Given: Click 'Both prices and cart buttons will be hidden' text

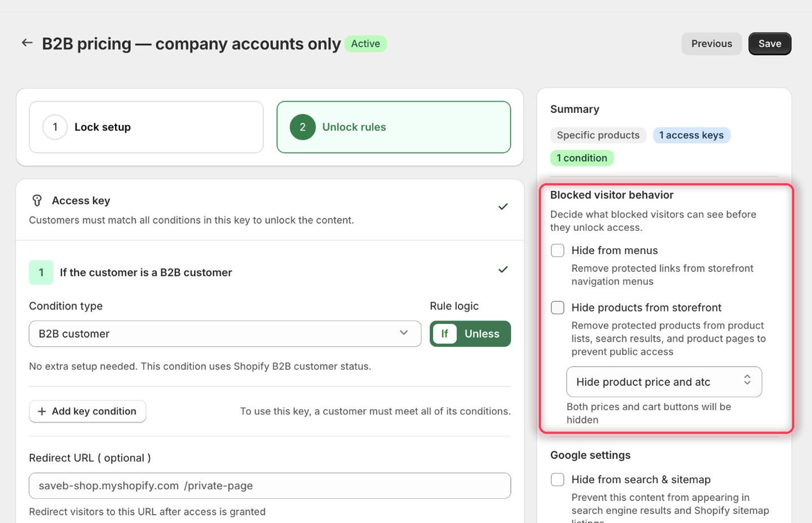Looking at the screenshot, I should click(x=649, y=413).
